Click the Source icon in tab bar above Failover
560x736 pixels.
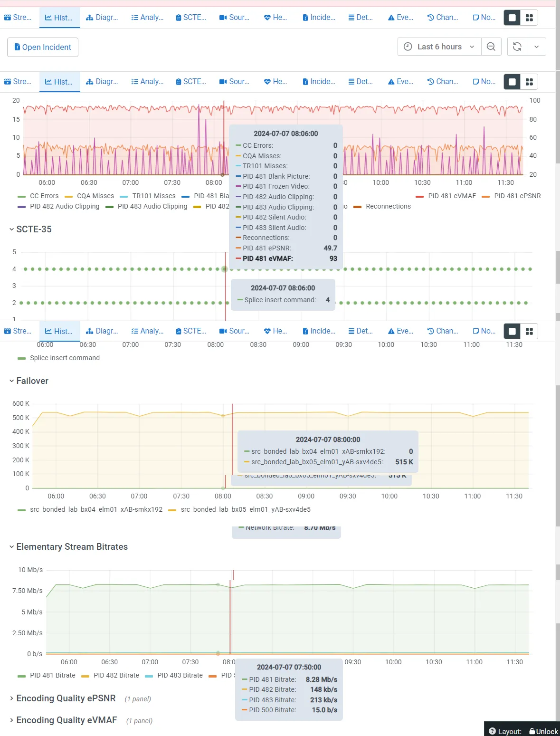[x=223, y=331]
